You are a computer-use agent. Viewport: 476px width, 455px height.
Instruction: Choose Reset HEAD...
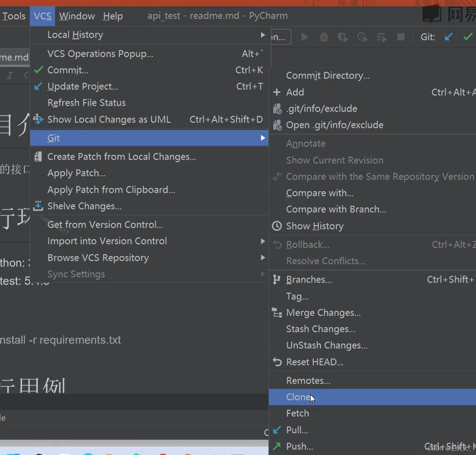pyautogui.click(x=372, y=362)
